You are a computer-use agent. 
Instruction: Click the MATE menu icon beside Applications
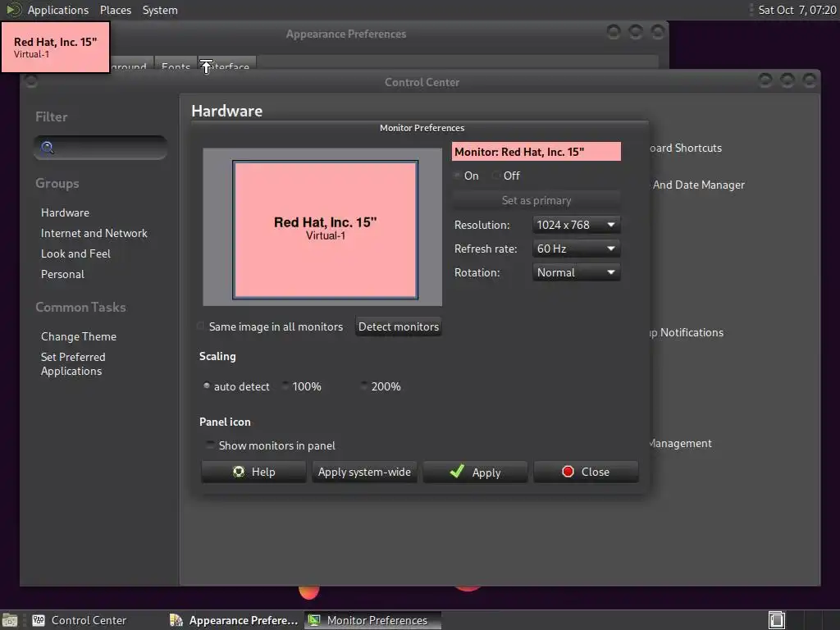pyautogui.click(x=13, y=10)
